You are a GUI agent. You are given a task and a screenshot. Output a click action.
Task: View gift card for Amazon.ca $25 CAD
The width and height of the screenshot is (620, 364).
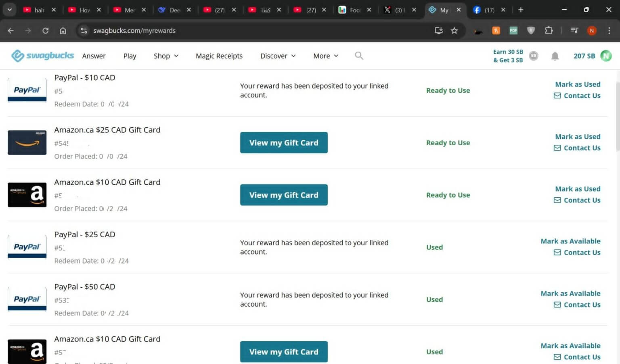[284, 142]
